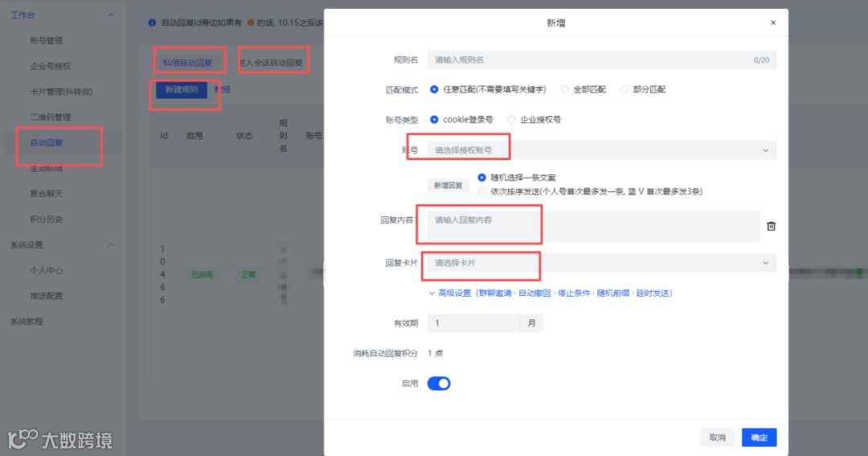Click the 新增回复 button
The image size is (868, 456).
[448, 185]
